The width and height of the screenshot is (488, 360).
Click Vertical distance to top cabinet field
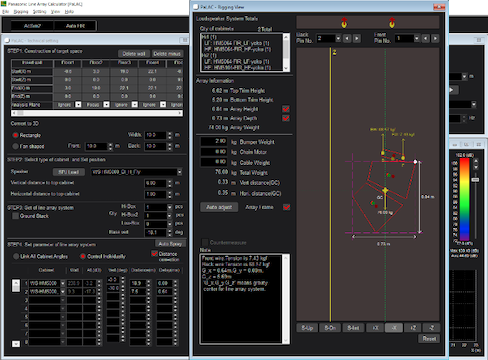155,183
